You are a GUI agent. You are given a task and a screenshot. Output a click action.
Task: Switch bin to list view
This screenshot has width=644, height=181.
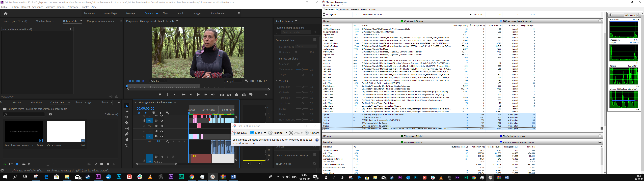click(x=11, y=164)
